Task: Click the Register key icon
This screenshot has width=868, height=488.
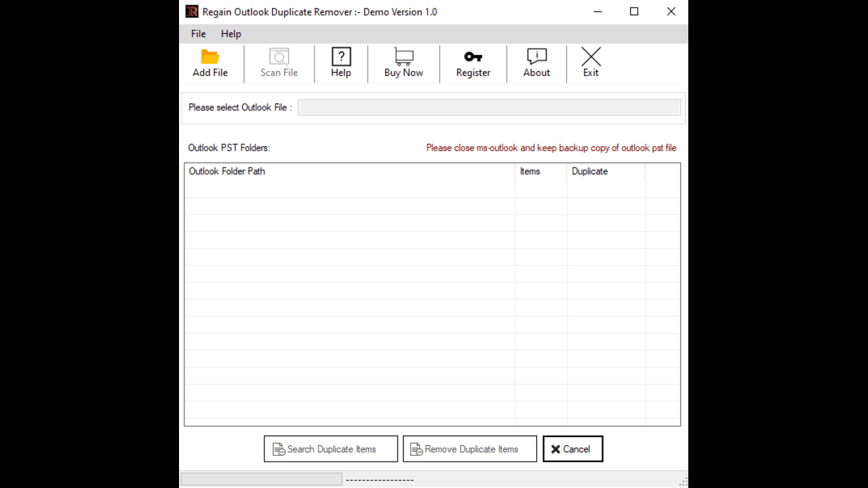Action: pyautogui.click(x=473, y=57)
